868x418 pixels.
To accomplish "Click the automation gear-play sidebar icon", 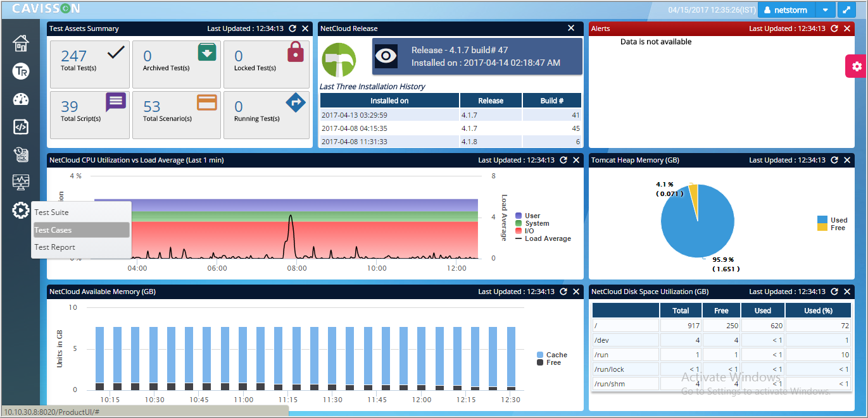I will coord(21,210).
